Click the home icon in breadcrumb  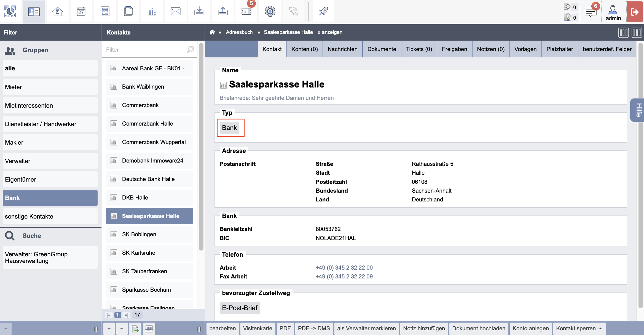(x=212, y=32)
